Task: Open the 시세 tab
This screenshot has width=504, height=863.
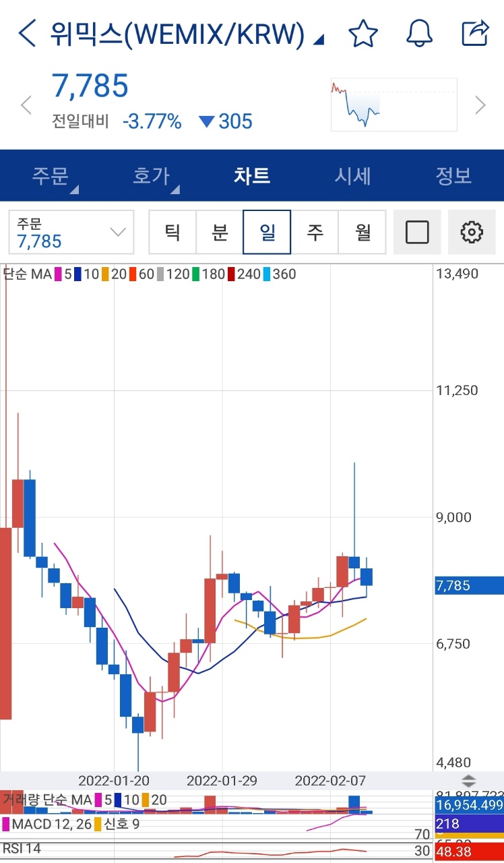Action: pyautogui.click(x=352, y=176)
